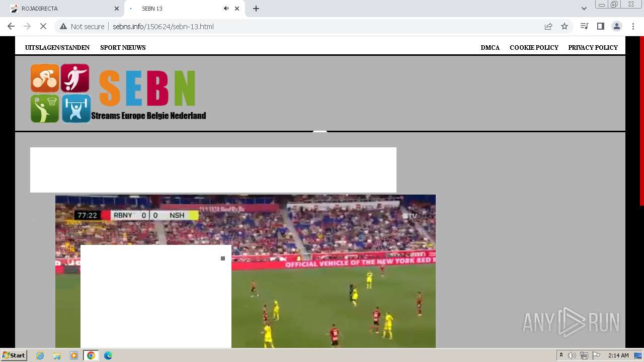Select Chrome in the taskbar

(x=91, y=355)
